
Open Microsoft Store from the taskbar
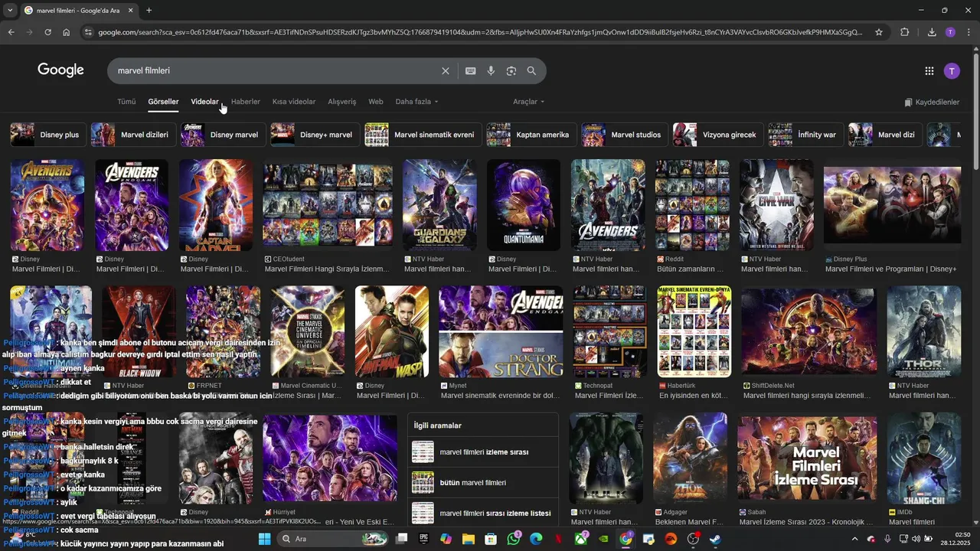491,539
